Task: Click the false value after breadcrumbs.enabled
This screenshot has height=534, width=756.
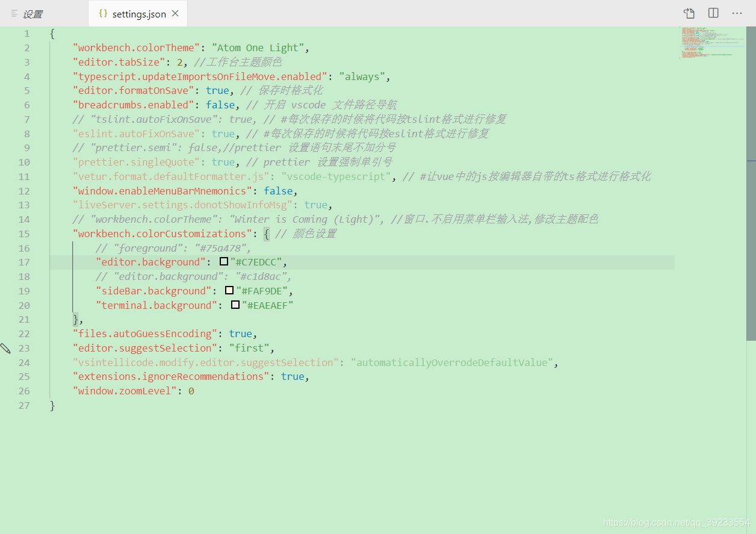Action: click(x=220, y=105)
